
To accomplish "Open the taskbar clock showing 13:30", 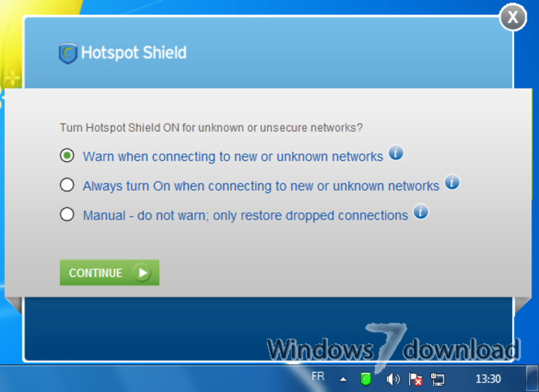I will point(488,379).
